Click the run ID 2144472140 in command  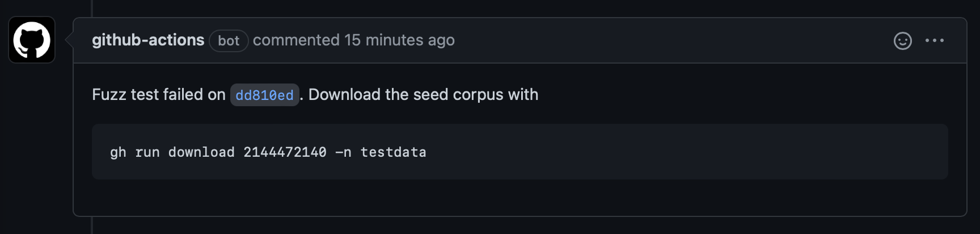pyautogui.click(x=285, y=152)
